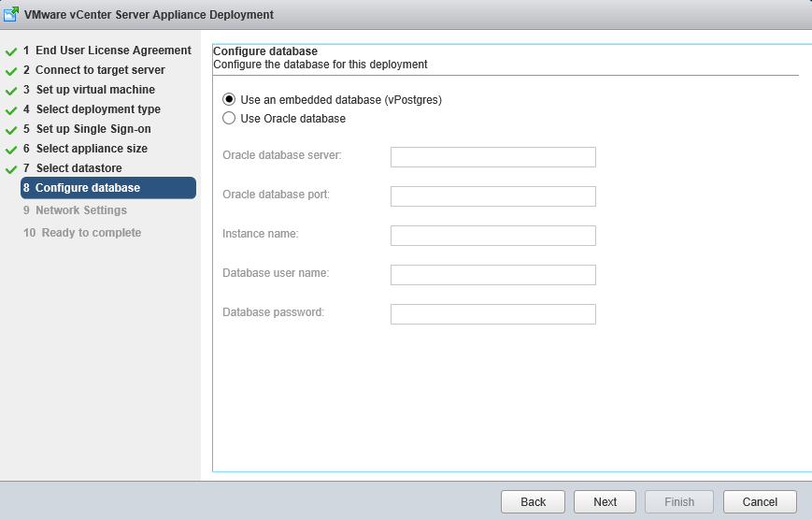This screenshot has width=812, height=520.
Task: Go to step 6 Select appliance size
Action: coord(85,149)
